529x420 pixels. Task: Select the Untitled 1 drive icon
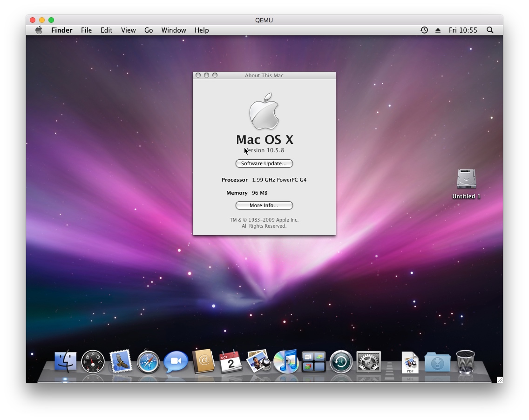[x=466, y=179]
